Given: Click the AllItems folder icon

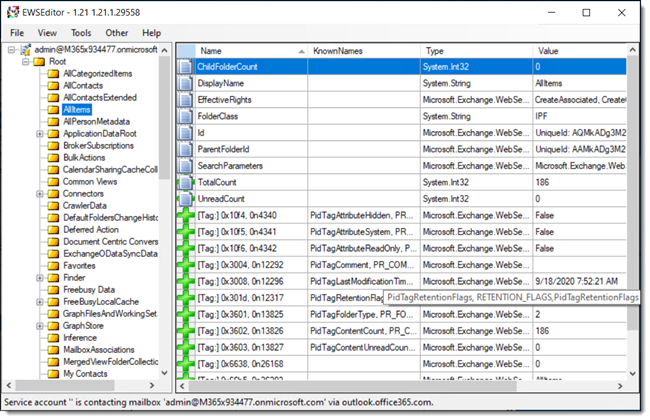Looking at the screenshot, I should tap(53, 110).
